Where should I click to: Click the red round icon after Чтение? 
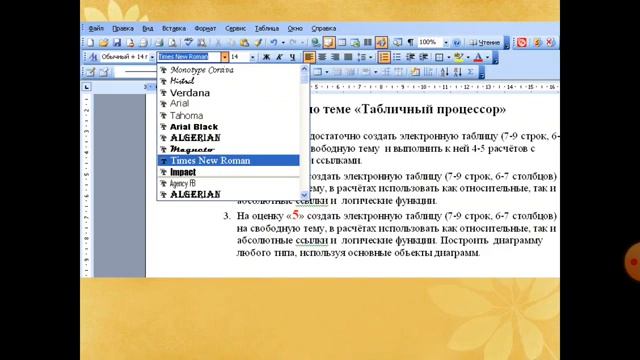pos(522,42)
